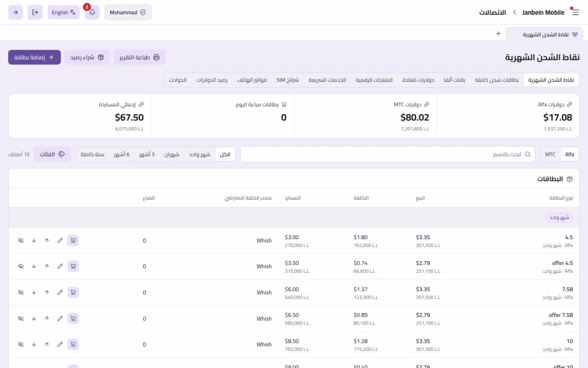Switch to the باقات ألفا tab

454,80
